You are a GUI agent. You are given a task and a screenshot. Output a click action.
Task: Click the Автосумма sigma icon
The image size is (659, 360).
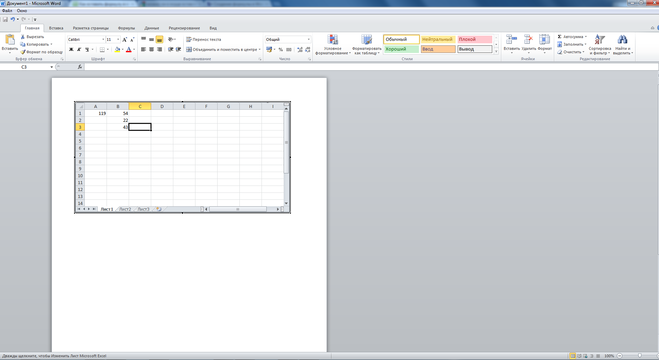(x=559, y=37)
